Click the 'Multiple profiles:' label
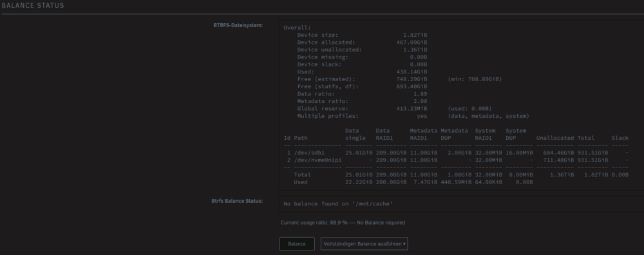644x255 pixels. [x=328, y=116]
